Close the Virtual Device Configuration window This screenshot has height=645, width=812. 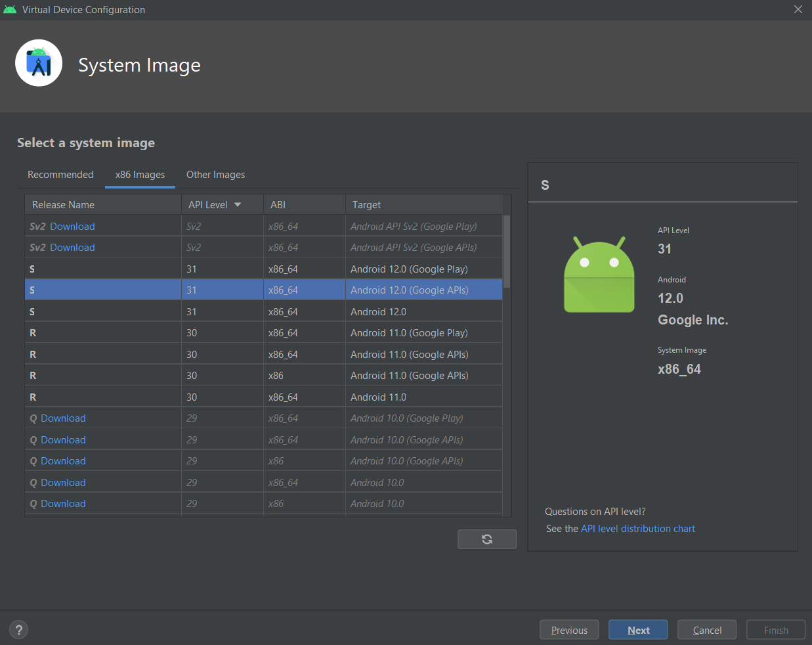tap(798, 9)
